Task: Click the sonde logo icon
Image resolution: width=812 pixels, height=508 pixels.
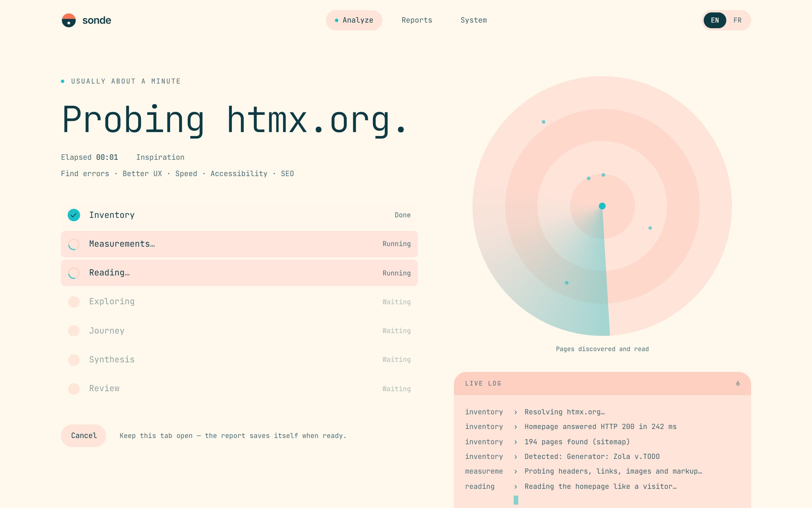Action: [69, 20]
